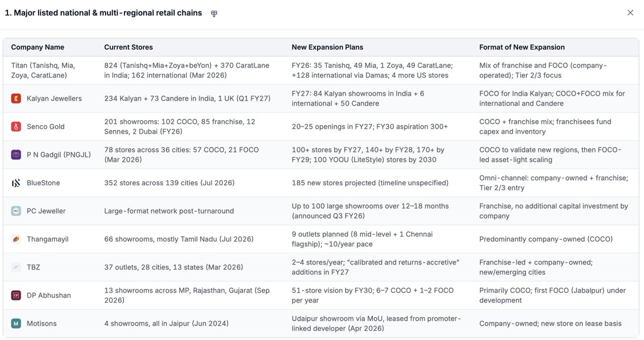Click the "4 showrooms, all in Jaipur" cell

pos(166,323)
